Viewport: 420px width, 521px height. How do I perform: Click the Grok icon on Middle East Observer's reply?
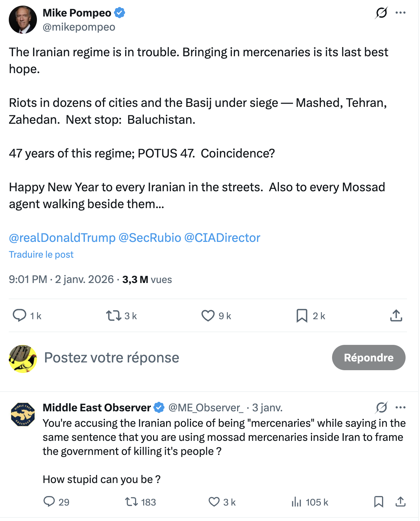pyautogui.click(x=381, y=407)
